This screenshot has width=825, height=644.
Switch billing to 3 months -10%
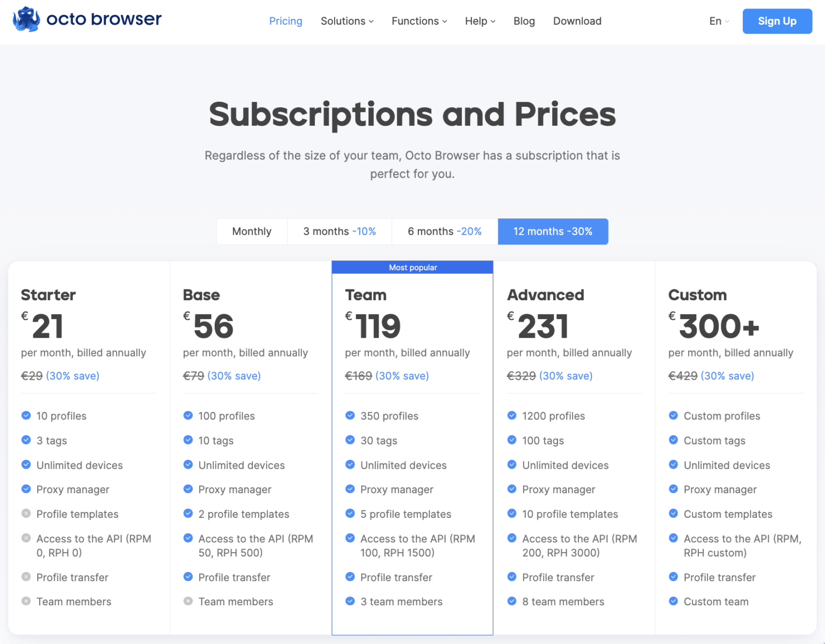click(x=339, y=231)
